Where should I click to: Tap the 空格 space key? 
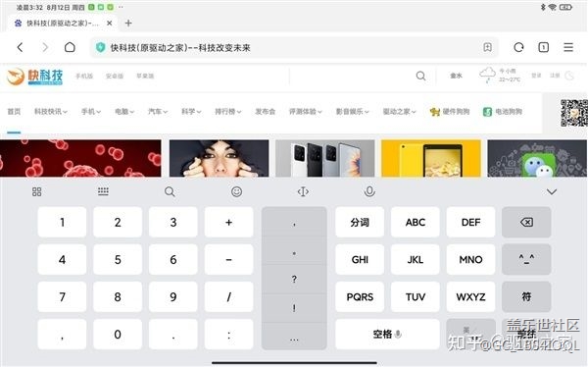(387, 334)
